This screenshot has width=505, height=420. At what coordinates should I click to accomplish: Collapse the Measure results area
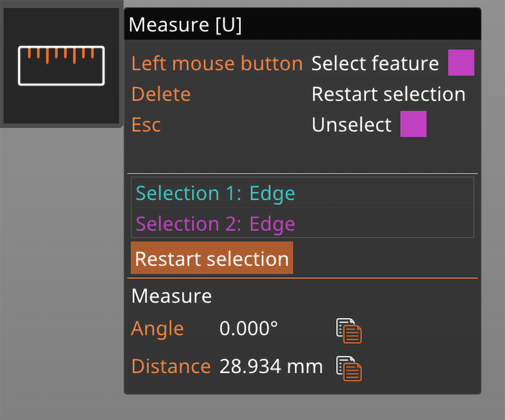[x=171, y=296]
